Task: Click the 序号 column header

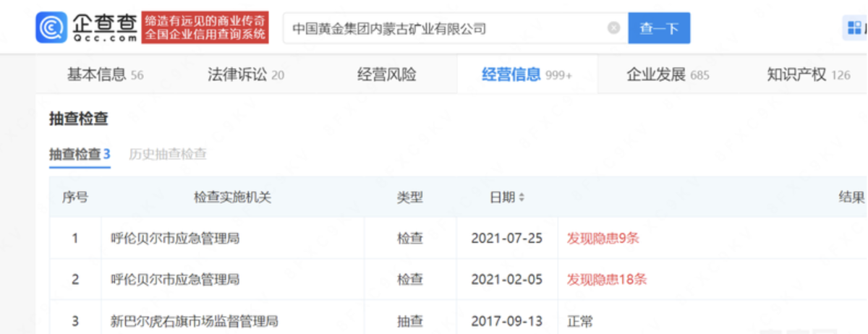Action: click(75, 197)
